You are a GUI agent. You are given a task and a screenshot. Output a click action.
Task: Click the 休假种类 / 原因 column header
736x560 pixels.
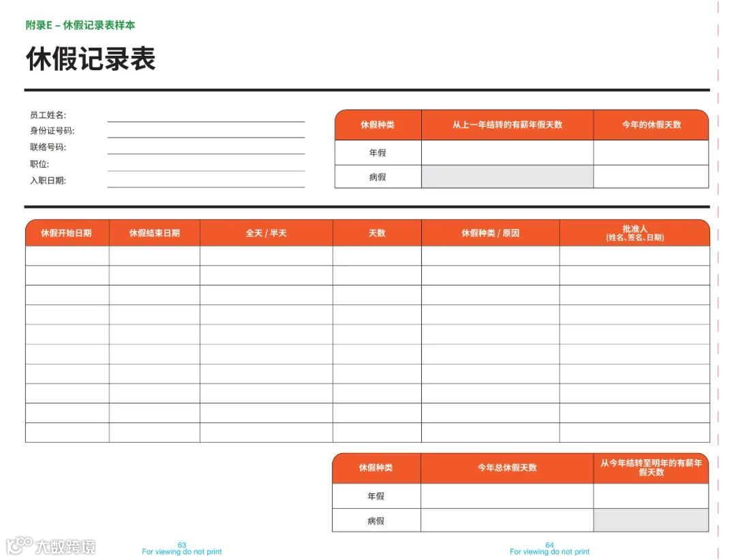point(491,233)
